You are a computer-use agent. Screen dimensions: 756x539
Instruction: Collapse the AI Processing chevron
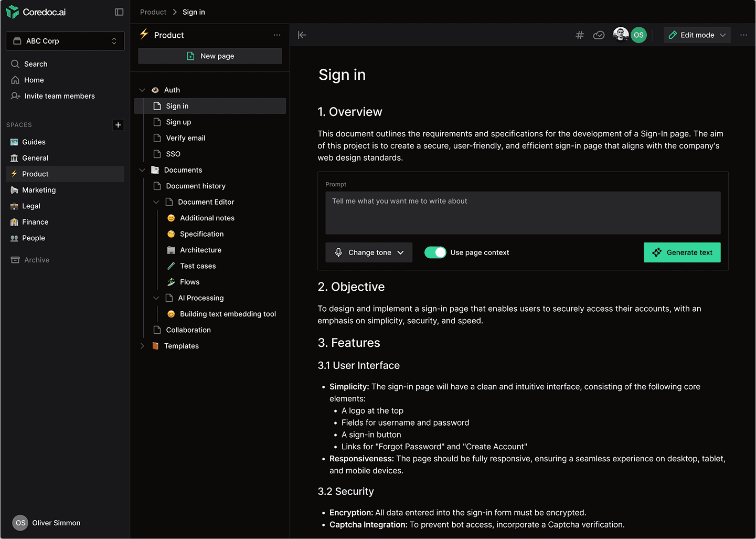[x=156, y=298]
